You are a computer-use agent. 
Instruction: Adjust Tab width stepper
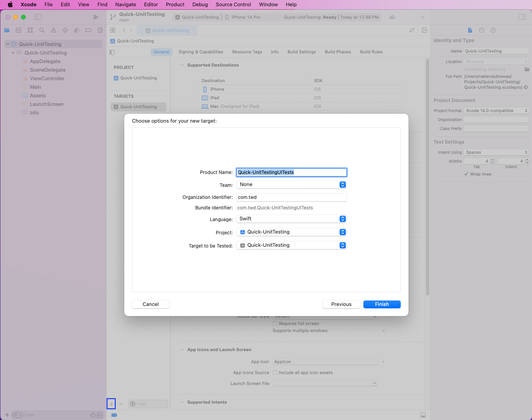[x=492, y=161]
